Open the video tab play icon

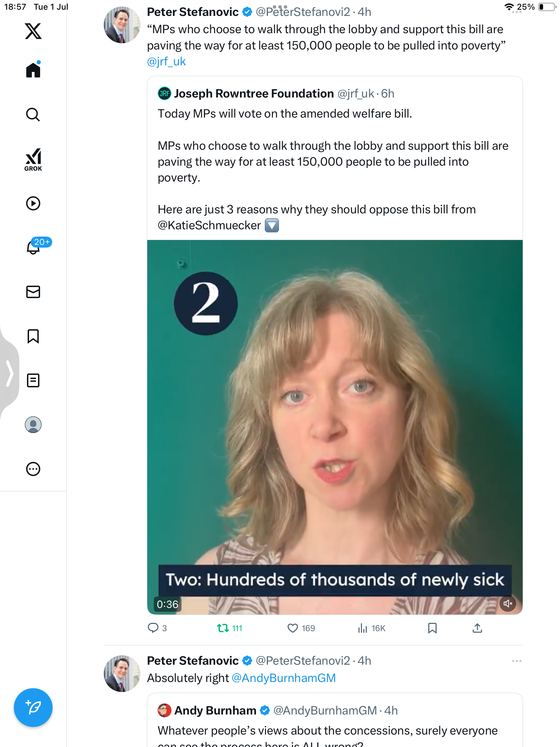(x=33, y=203)
